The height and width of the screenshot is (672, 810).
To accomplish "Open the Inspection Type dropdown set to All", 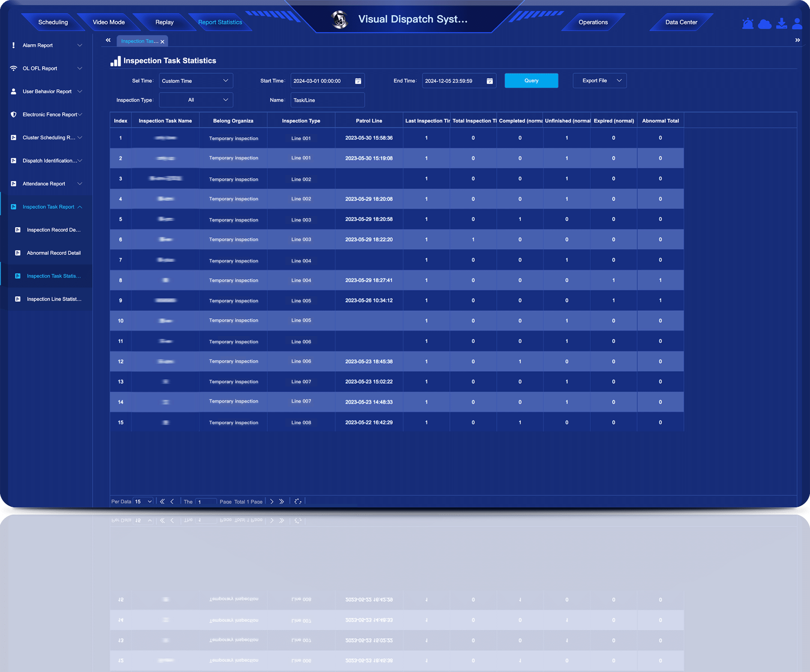I will 195,99.
